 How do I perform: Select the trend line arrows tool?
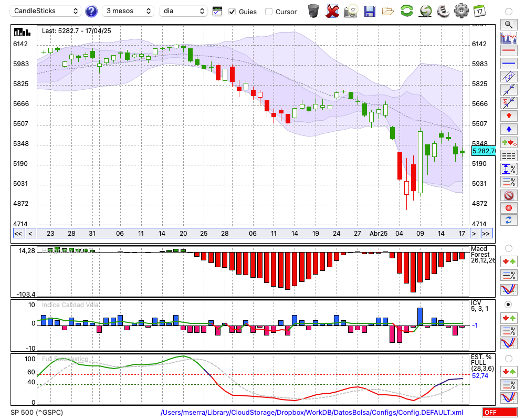[x=509, y=89]
